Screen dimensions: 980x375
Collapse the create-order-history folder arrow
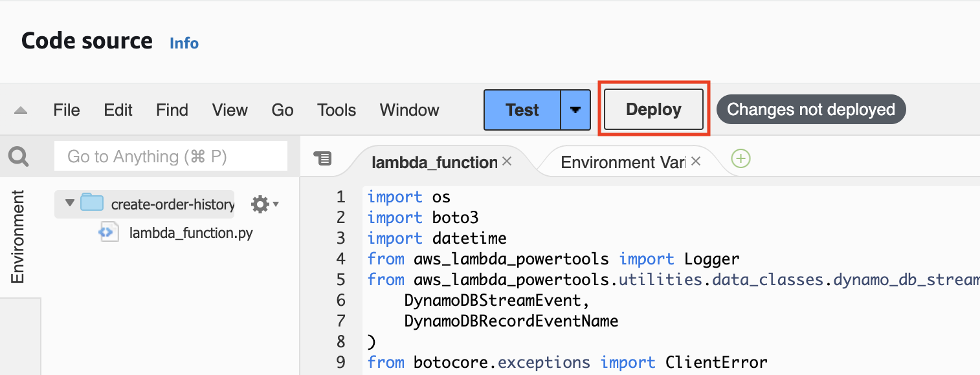tap(70, 203)
